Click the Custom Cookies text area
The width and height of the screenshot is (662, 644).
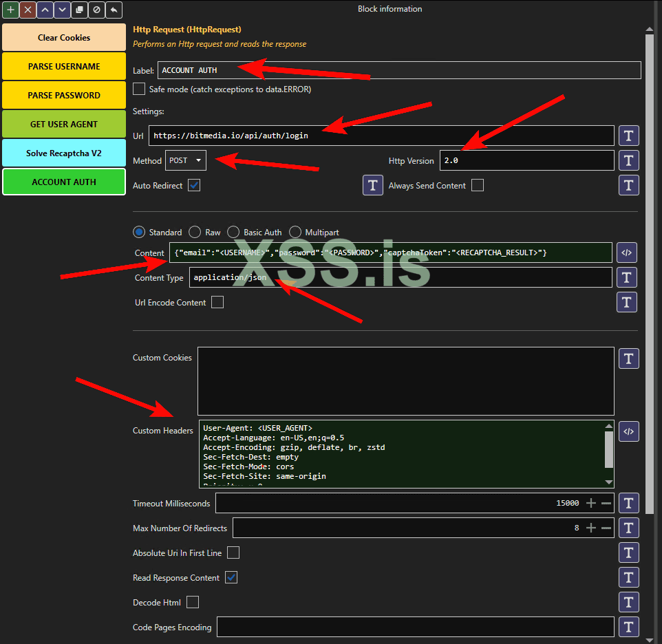[406, 381]
